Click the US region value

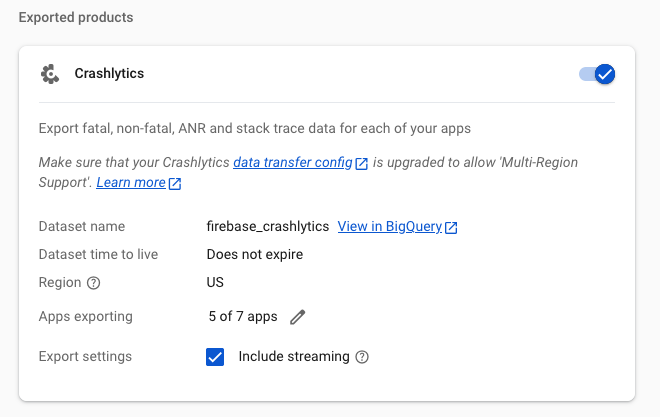(215, 282)
